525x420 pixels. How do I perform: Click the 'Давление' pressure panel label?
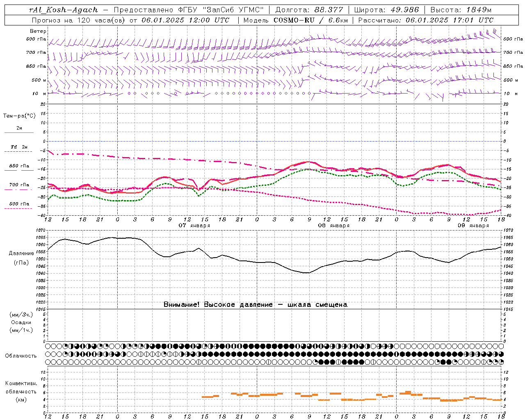tap(21, 253)
